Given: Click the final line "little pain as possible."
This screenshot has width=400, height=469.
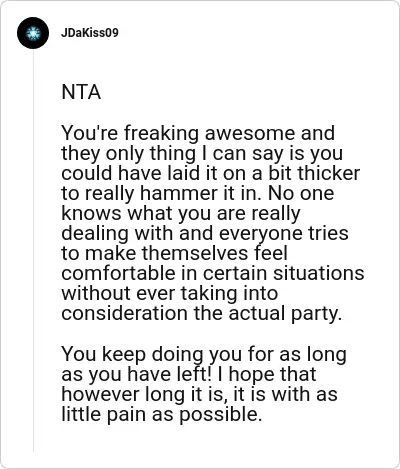Looking at the screenshot, I should click(162, 415).
